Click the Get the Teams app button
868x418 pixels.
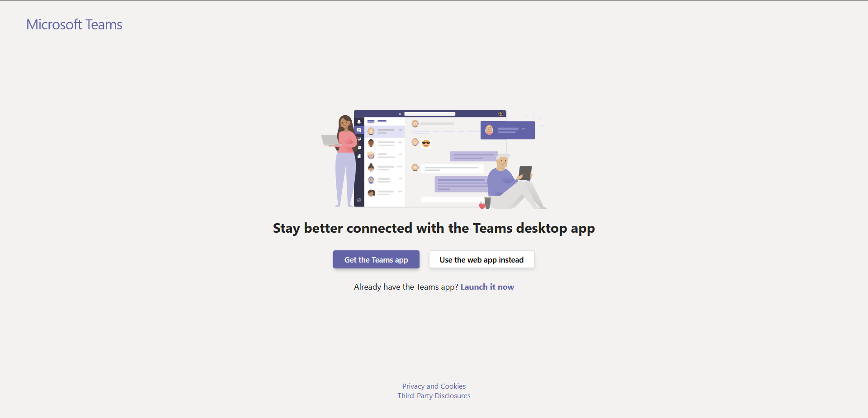pyautogui.click(x=376, y=259)
